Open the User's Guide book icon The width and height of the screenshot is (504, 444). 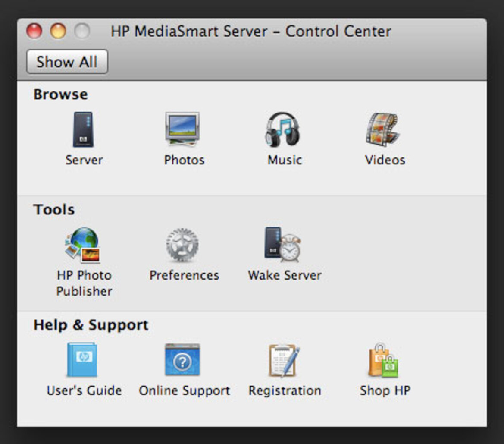[x=82, y=360]
